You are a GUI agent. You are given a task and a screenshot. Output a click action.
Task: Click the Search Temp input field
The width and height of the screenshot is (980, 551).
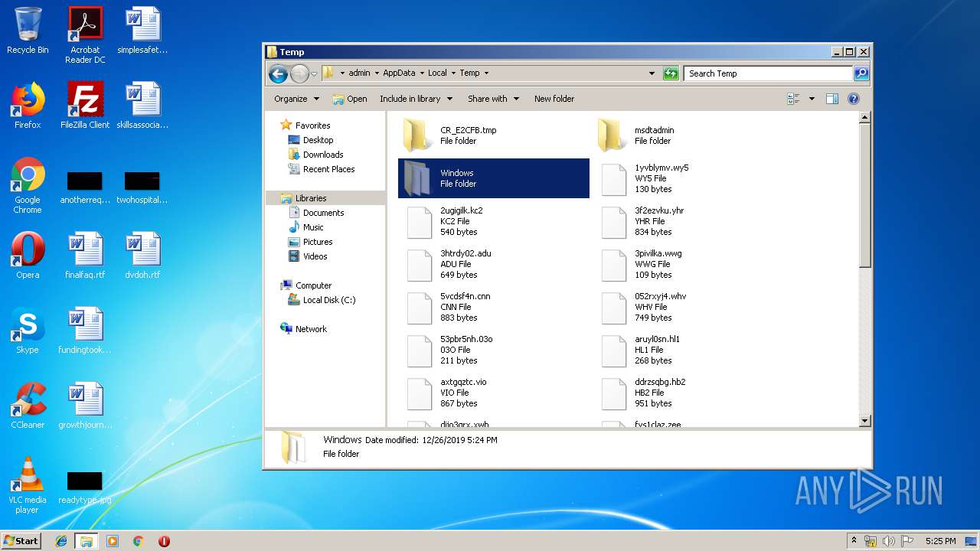point(768,73)
